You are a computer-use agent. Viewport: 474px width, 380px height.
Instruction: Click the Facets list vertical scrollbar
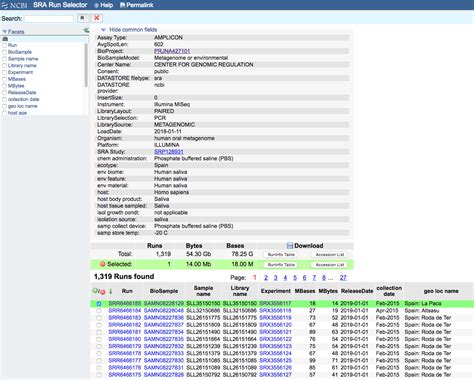coord(86,65)
